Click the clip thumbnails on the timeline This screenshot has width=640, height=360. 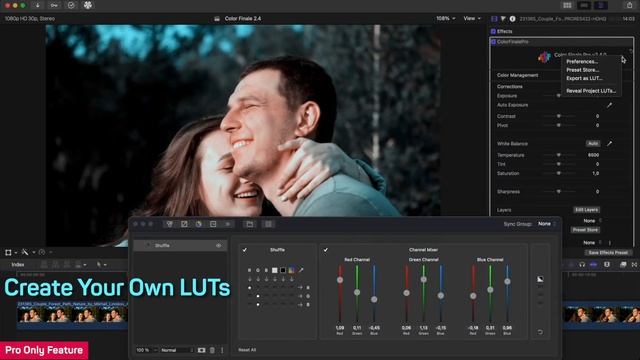coord(72,315)
